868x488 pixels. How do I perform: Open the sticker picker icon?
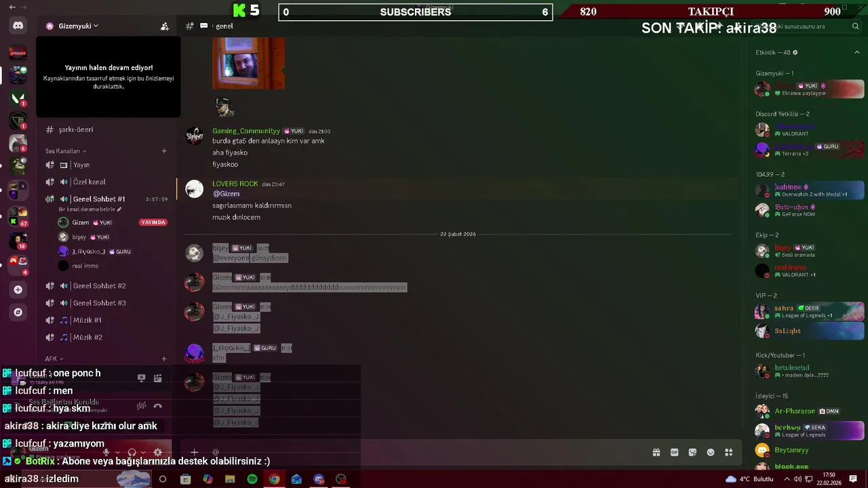[x=692, y=452]
